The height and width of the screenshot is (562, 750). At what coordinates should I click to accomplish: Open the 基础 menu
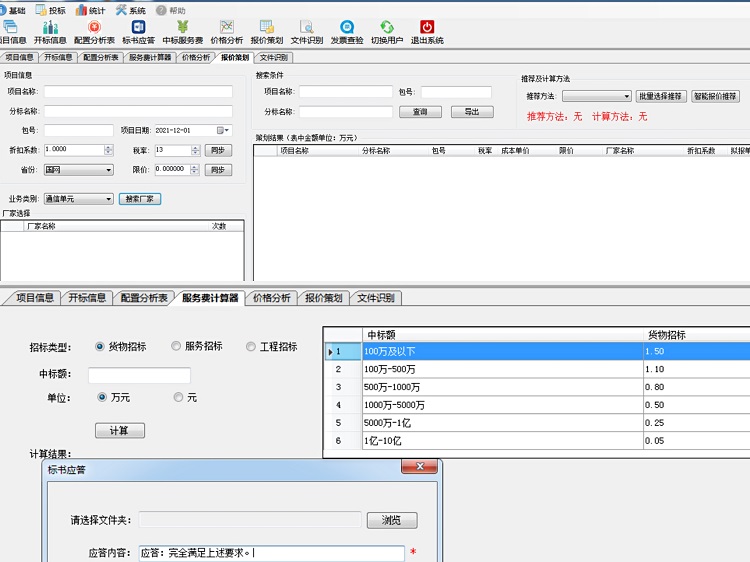13,10
